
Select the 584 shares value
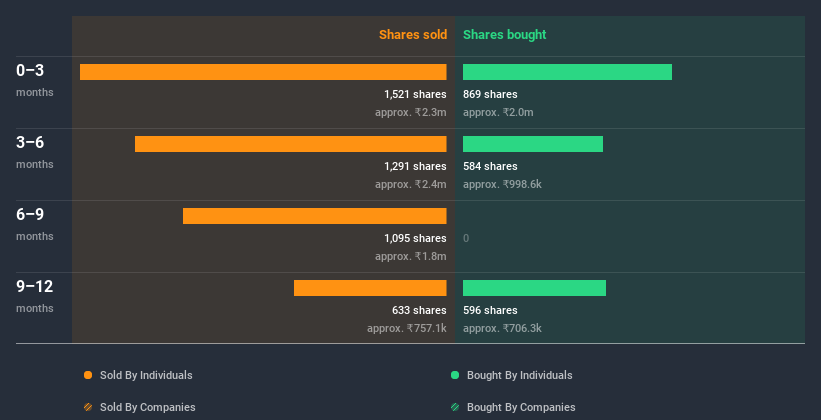[490, 166]
